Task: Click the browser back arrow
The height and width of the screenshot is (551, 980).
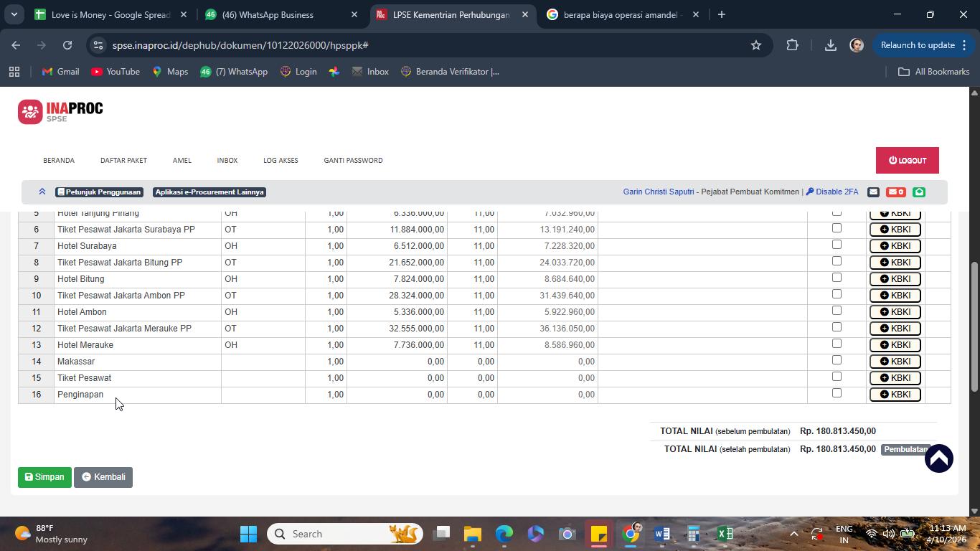Action: 16,45
